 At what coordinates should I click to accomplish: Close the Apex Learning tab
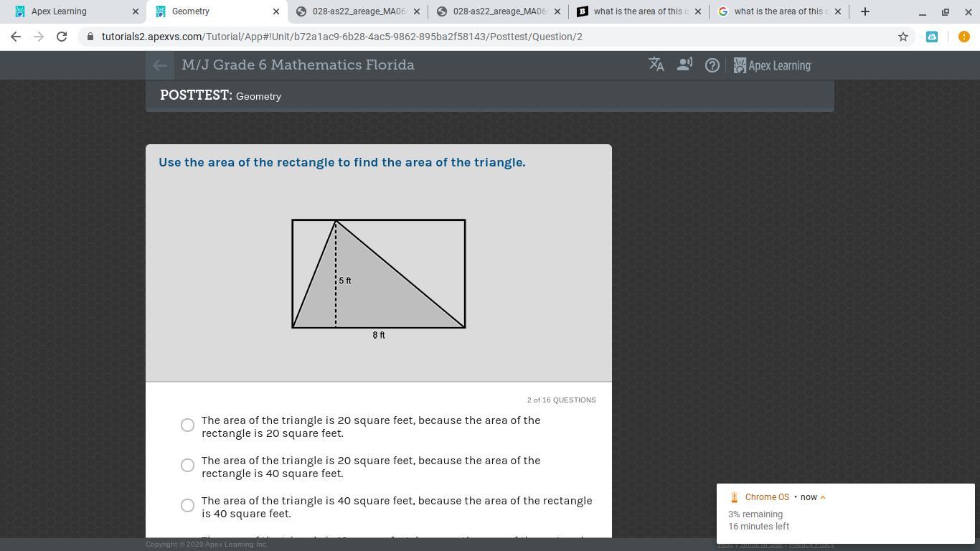coord(136,11)
